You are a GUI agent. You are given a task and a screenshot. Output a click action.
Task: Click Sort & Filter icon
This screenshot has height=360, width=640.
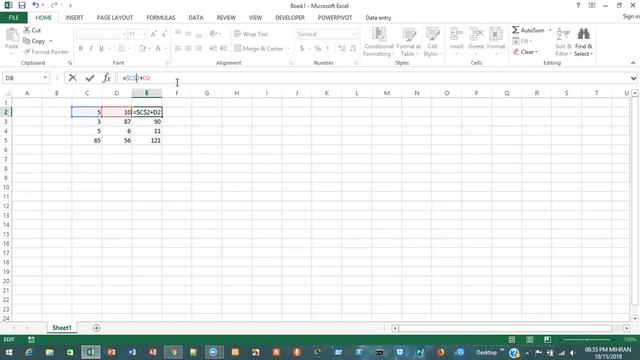pos(563,34)
